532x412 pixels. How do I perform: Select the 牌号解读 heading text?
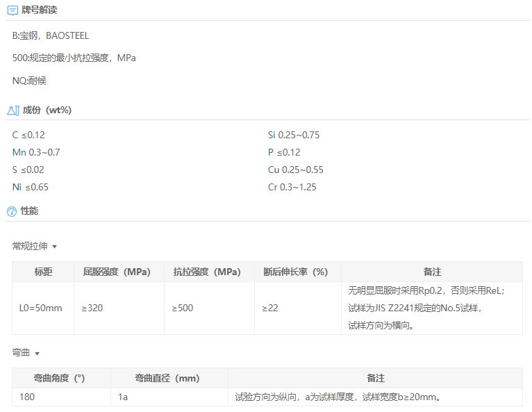coord(40,10)
